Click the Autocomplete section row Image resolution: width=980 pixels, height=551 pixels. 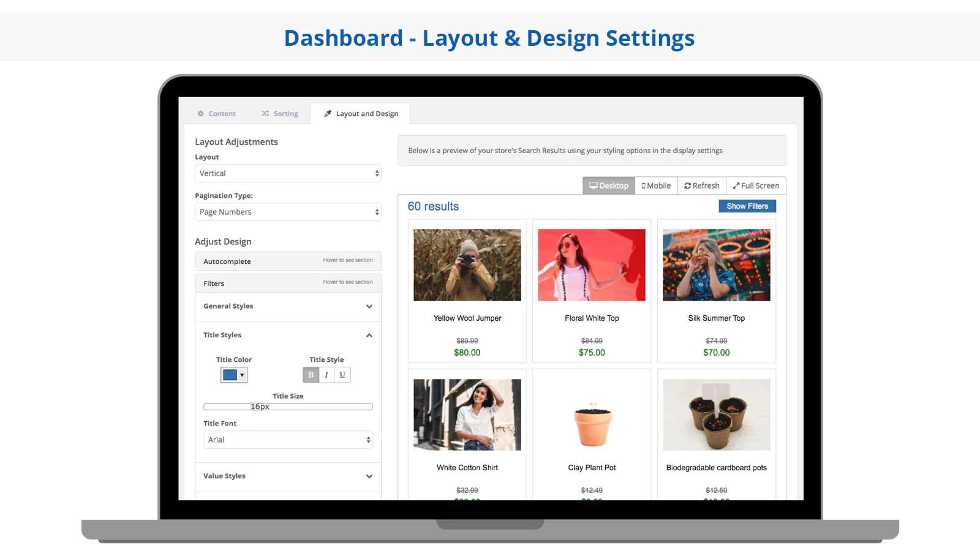click(x=288, y=261)
